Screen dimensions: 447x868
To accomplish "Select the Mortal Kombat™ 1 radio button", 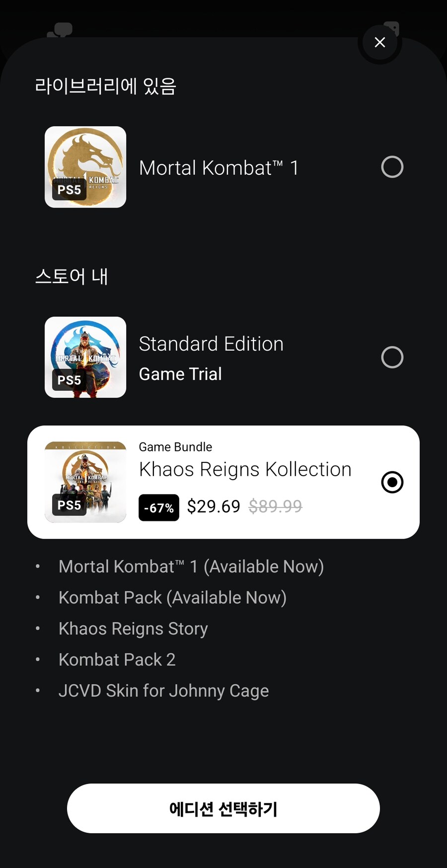I will coord(392,167).
